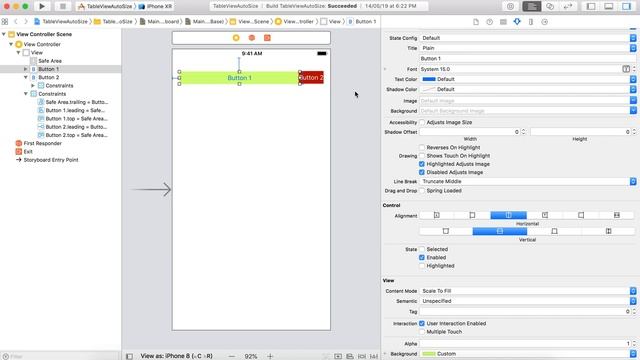Select Storyboard Entry Point row

pos(51,160)
